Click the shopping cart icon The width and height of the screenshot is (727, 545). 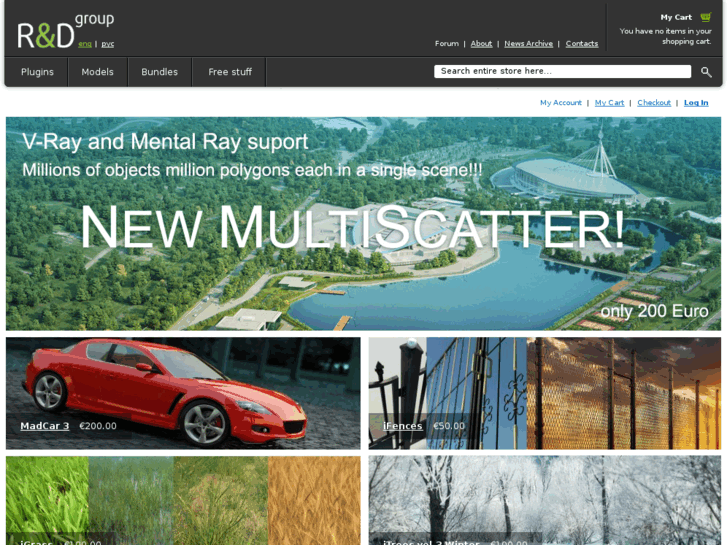[706, 17]
